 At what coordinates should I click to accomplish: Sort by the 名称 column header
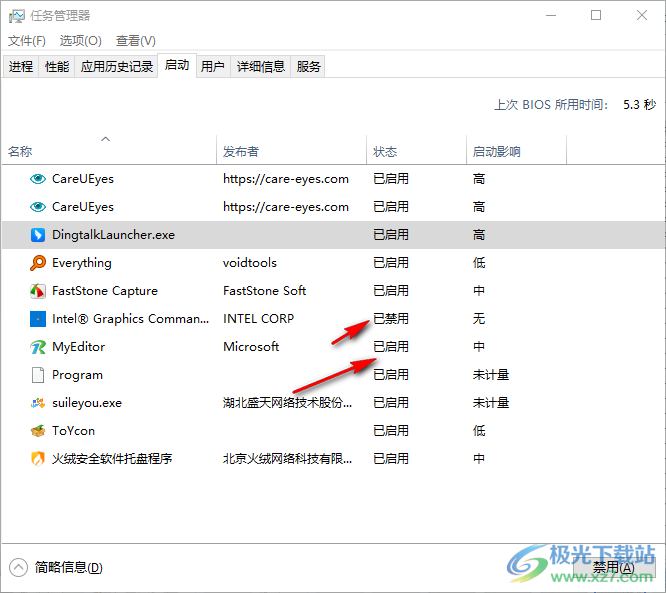109,150
